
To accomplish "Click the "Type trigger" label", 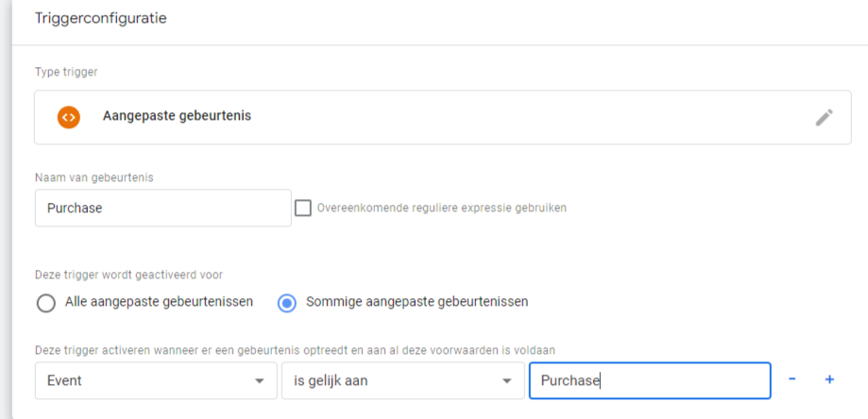I will 66,72.
